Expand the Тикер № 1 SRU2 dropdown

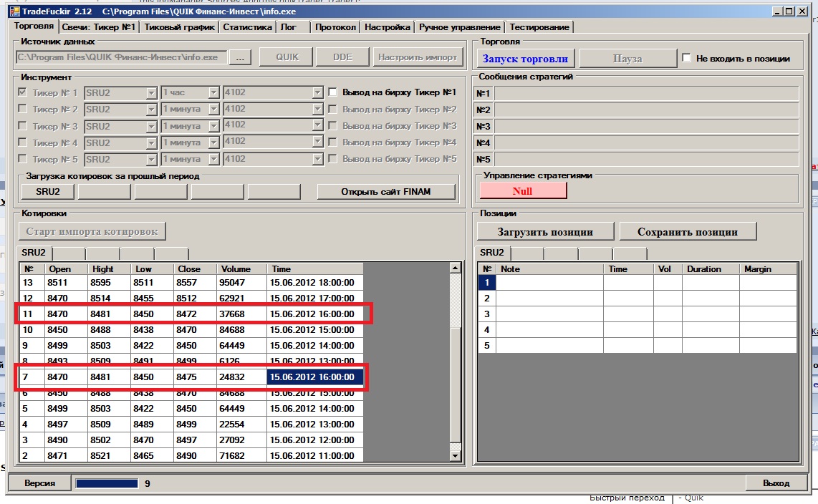tap(151, 93)
